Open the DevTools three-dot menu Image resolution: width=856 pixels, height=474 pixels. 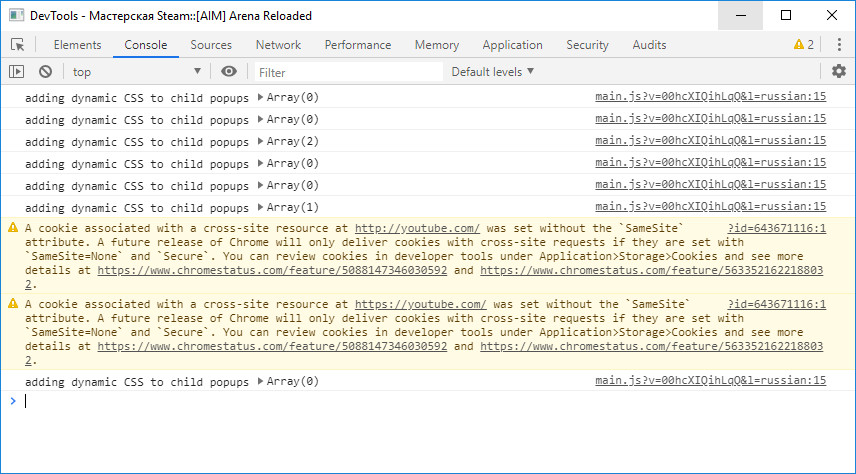837,45
